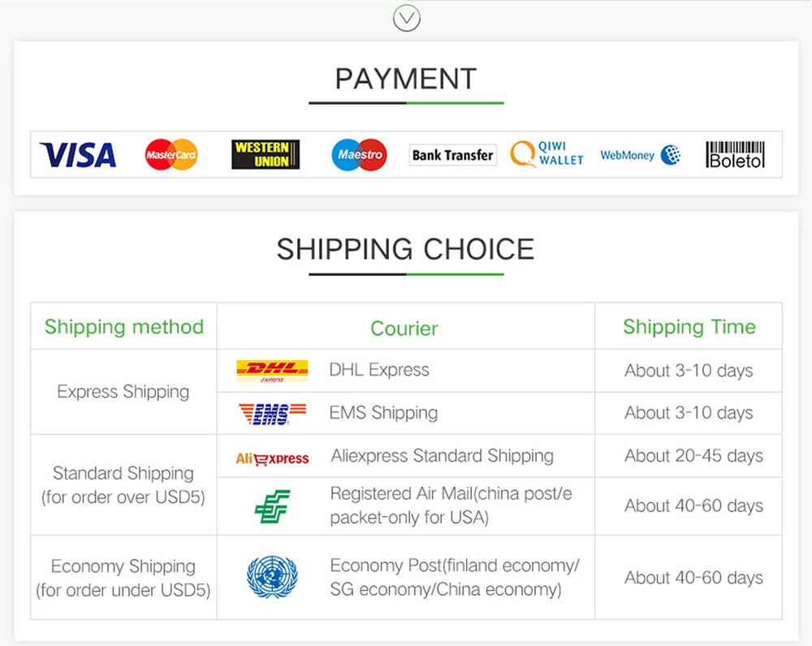Select the Boleto barcode logo
Viewport: 812px width, 646px height.
pyautogui.click(x=736, y=154)
